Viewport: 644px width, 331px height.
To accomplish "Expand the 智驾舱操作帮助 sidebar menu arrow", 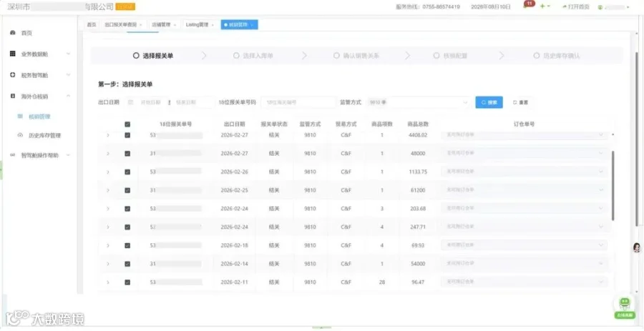I will [68, 155].
